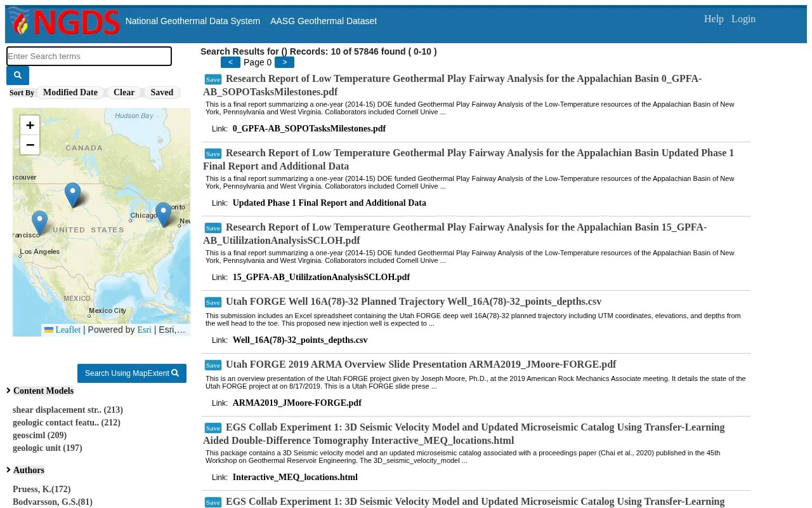Open the Interactive_MEQ_locations.html file link
This screenshot has width=812, height=508.
295,478
